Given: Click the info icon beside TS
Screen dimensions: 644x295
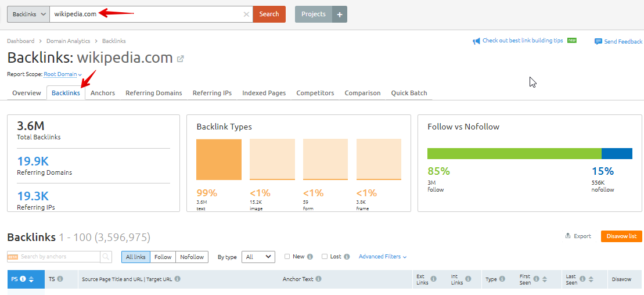Looking at the screenshot, I should pyautogui.click(x=60, y=279).
